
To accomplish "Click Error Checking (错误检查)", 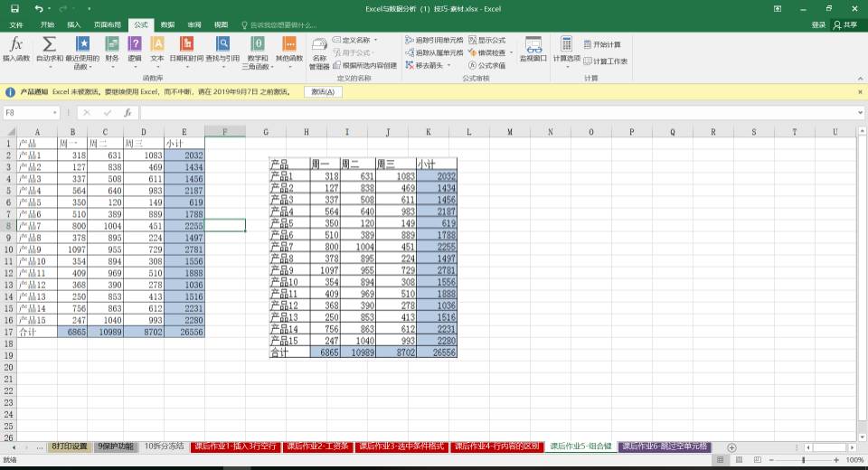I will (x=487, y=52).
